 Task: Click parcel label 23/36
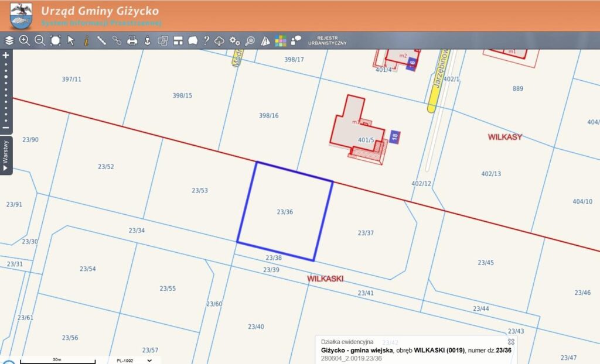coord(285,212)
